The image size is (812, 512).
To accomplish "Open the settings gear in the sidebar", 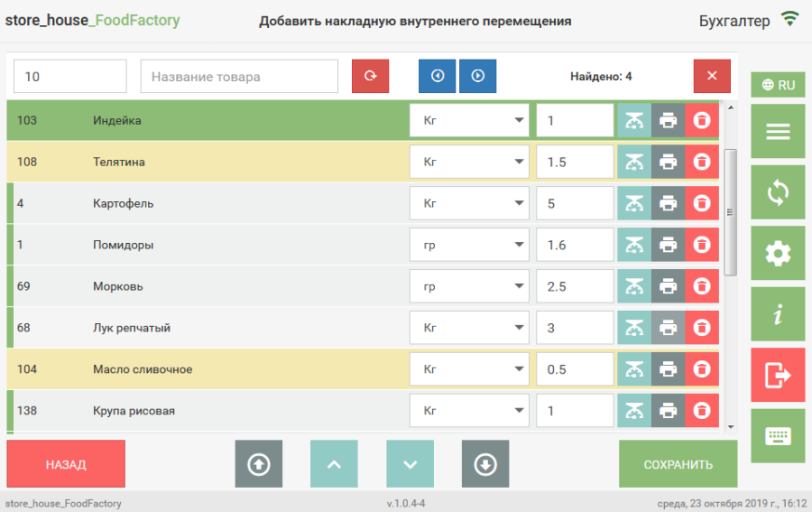I will click(778, 254).
